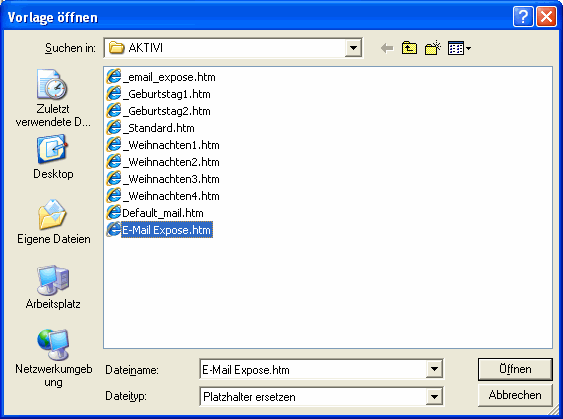The height and width of the screenshot is (419, 563).
Task: Expand the Suchen in folder dropdown
Action: (353, 48)
